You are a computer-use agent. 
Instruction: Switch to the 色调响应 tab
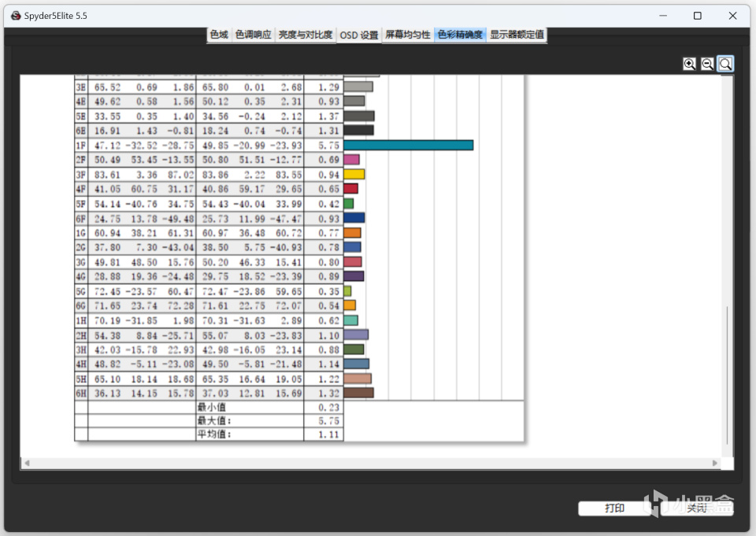(x=253, y=35)
